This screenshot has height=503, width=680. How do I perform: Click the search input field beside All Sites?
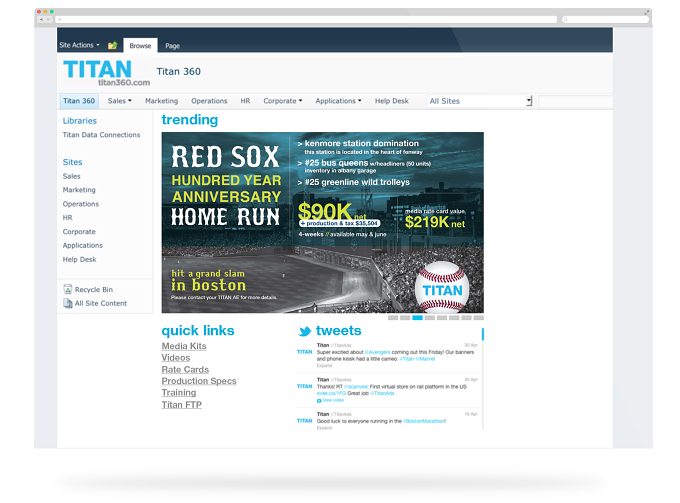(x=575, y=101)
